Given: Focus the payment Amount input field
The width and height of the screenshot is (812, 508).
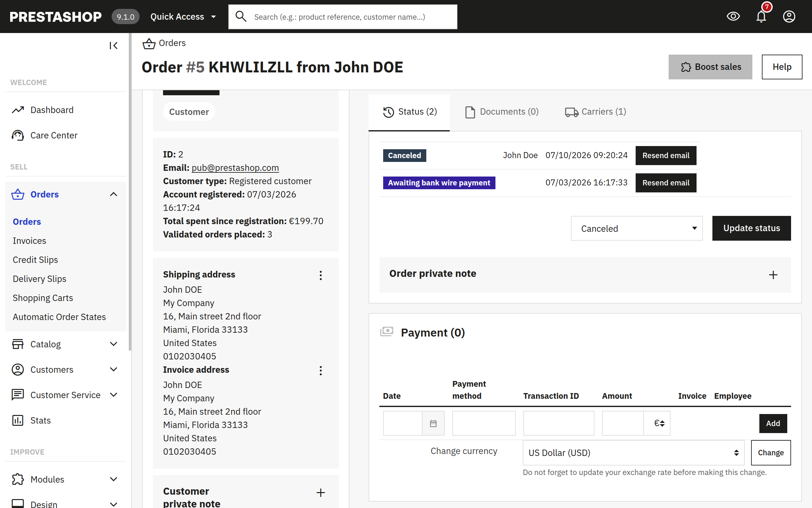Looking at the screenshot, I should pos(623,423).
